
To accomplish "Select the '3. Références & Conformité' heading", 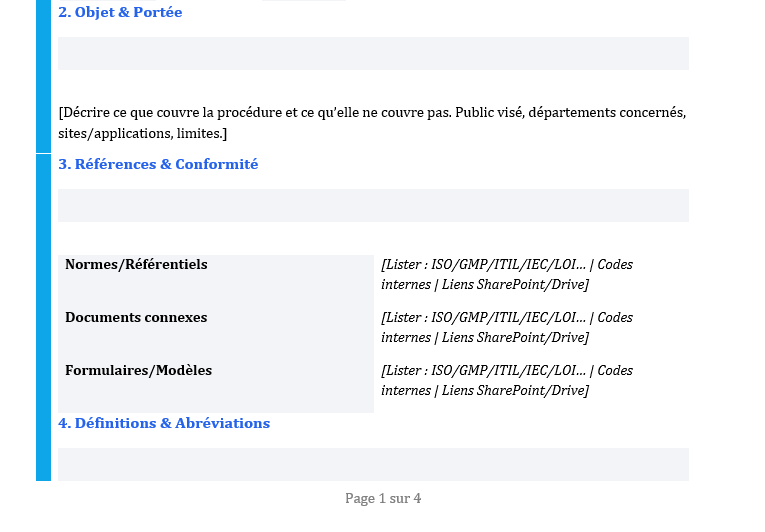I will point(158,164).
